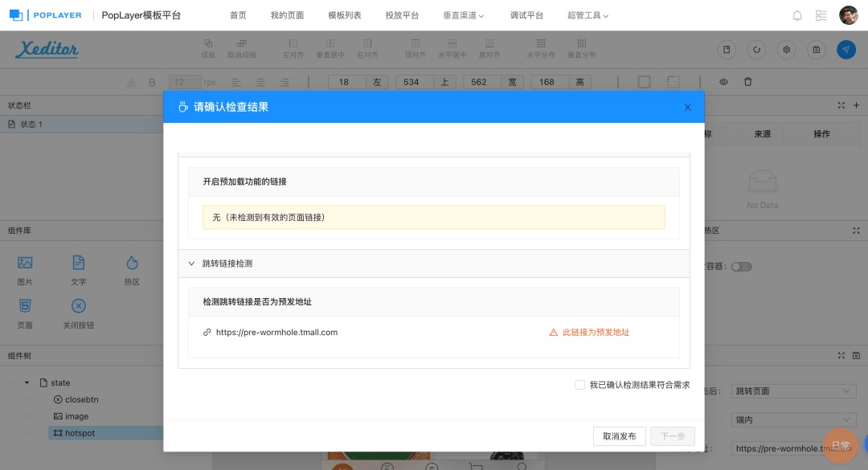Open 投放平台 menu item

pyautogui.click(x=402, y=15)
